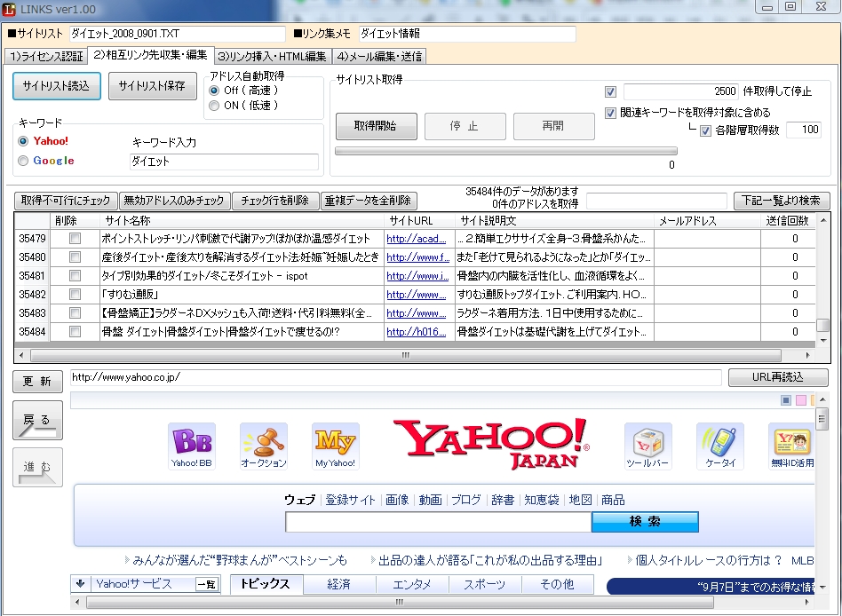
Task: Click the browser pane horizontal scrollbar
Action: [400, 602]
